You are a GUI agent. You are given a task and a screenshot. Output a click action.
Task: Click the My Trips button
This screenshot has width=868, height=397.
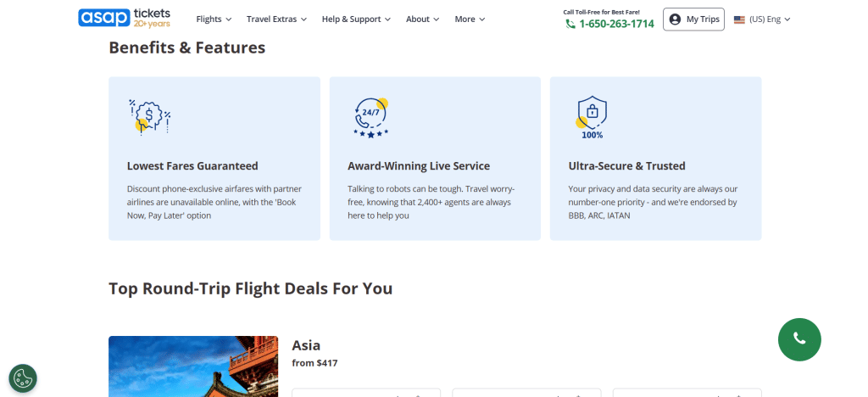pos(693,19)
